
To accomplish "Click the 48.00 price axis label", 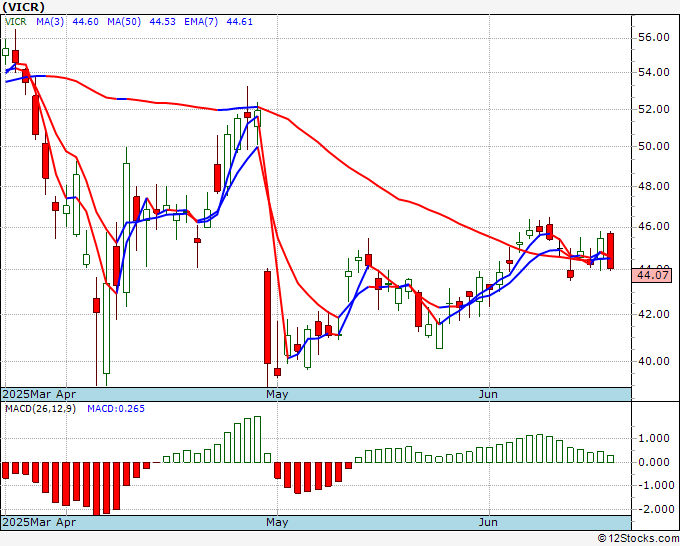I will 654,186.
